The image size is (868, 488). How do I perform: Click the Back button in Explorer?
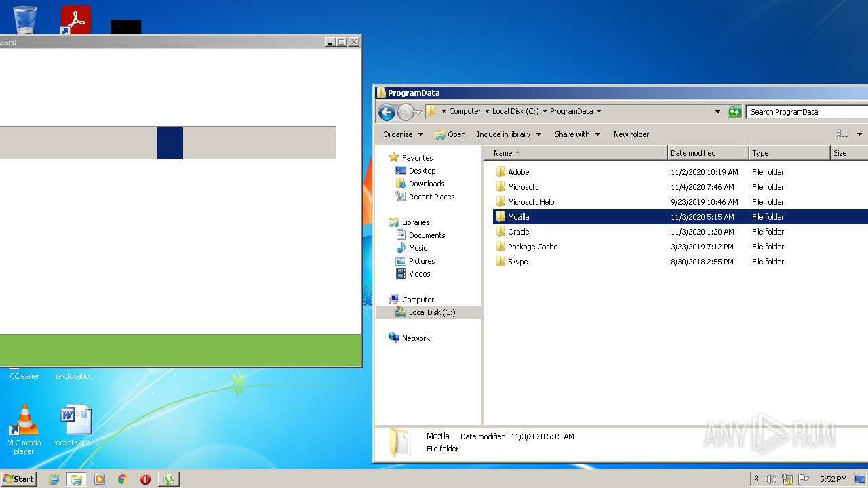coord(387,112)
